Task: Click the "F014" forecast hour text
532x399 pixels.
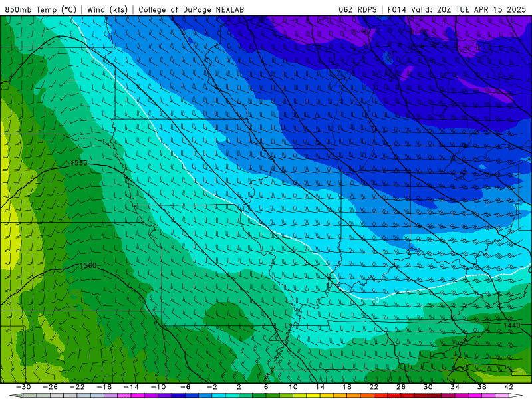Action: (397, 9)
